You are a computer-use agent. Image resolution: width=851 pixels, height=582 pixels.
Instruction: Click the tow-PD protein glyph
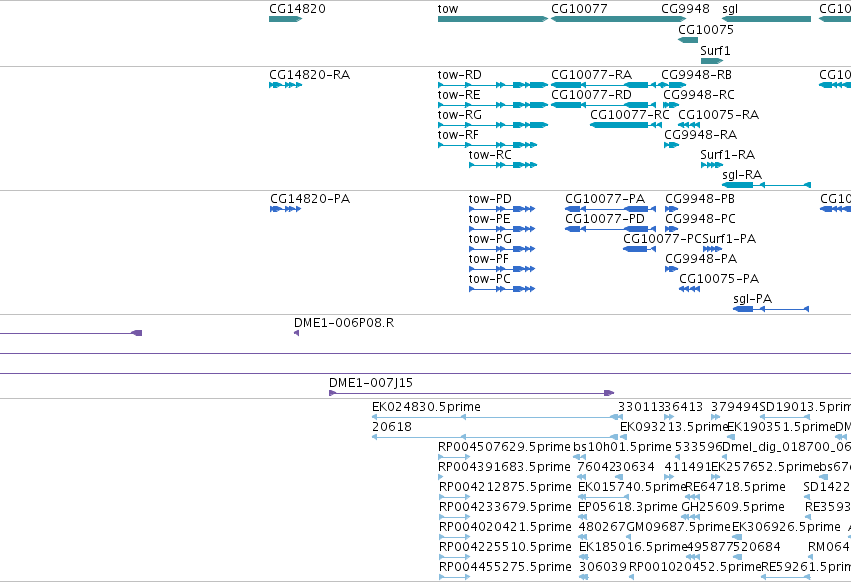pos(502,209)
